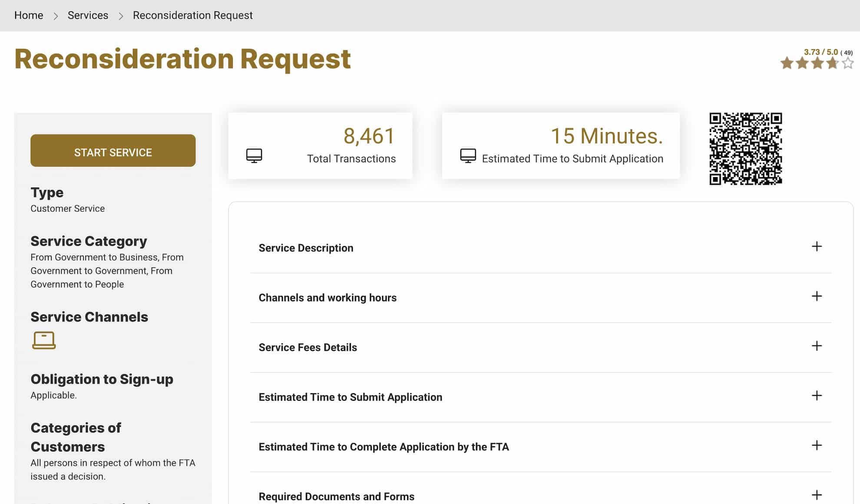Expand Service Description plus icon
The height and width of the screenshot is (504, 860).
[817, 247]
